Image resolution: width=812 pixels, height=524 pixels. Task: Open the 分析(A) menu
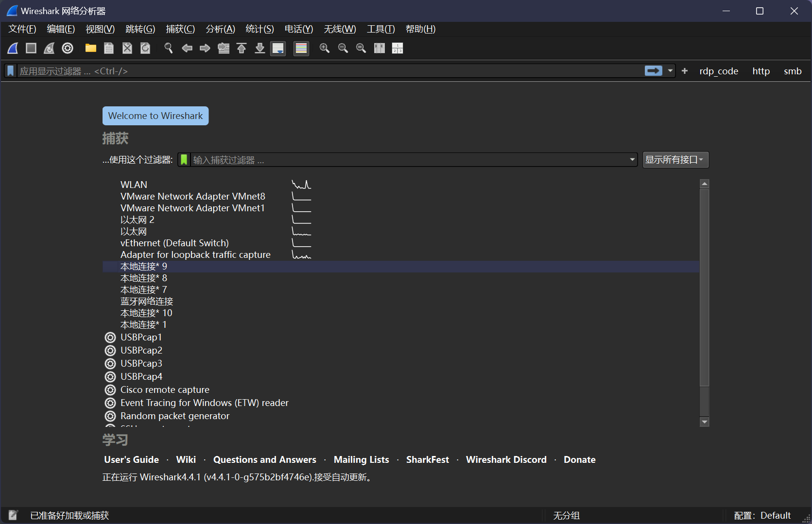click(x=220, y=29)
